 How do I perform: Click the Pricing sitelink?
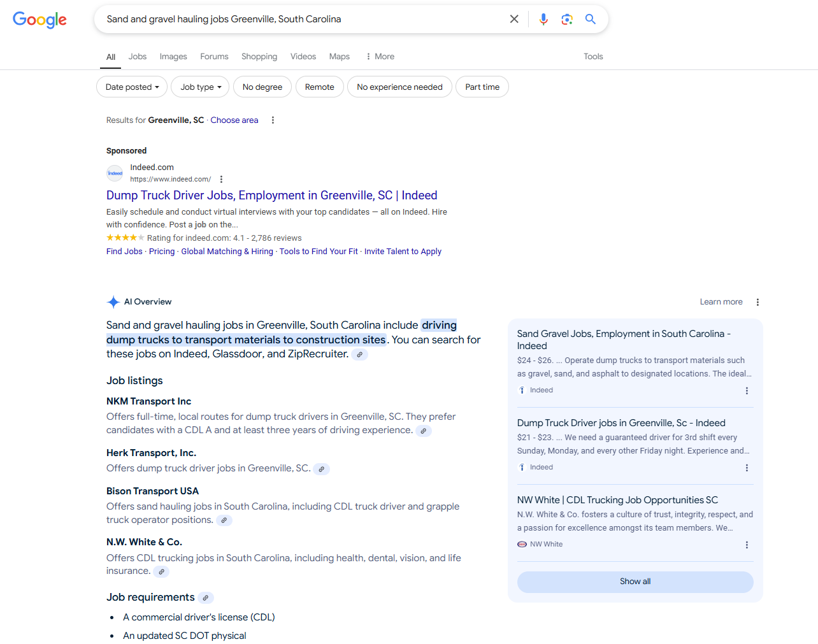(162, 252)
